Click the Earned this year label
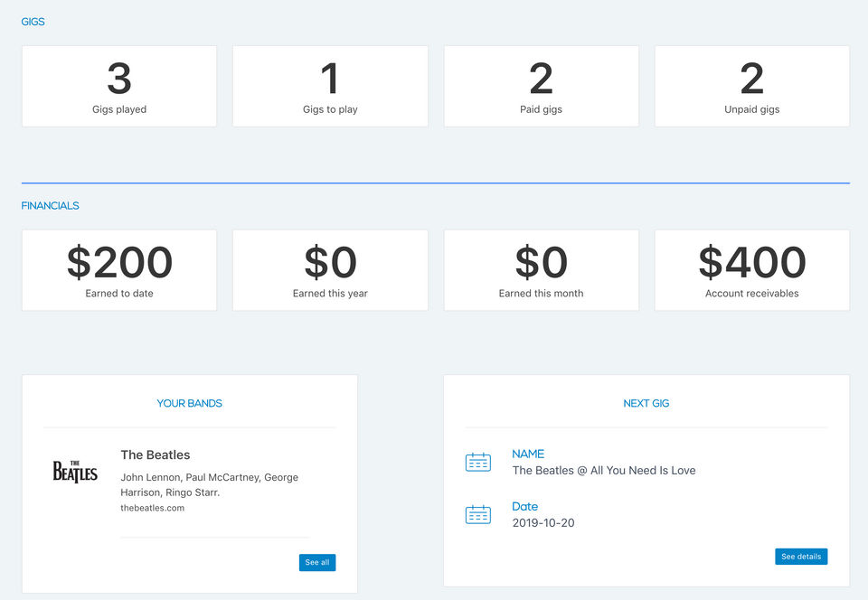This screenshot has height=600, width=868. [330, 293]
